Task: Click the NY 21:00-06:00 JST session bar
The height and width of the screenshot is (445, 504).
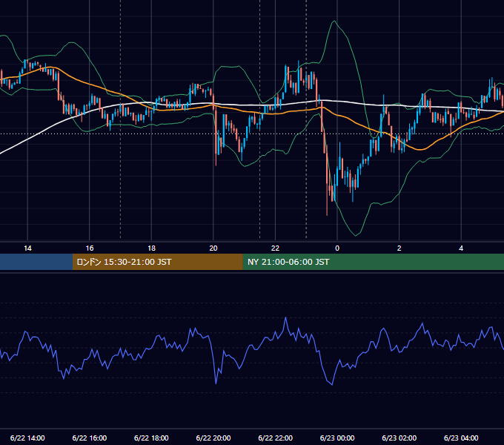Action: pyautogui.click(x=373, y=262)
